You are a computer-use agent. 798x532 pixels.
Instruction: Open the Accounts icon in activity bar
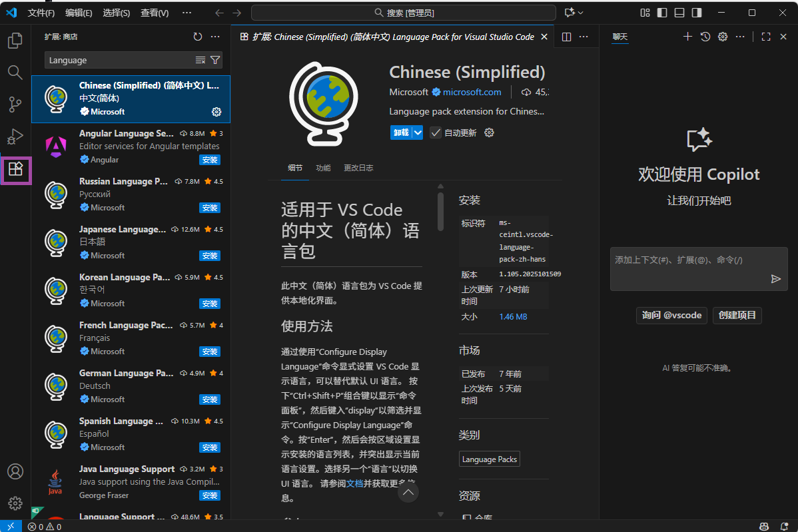tap(15, 471)
